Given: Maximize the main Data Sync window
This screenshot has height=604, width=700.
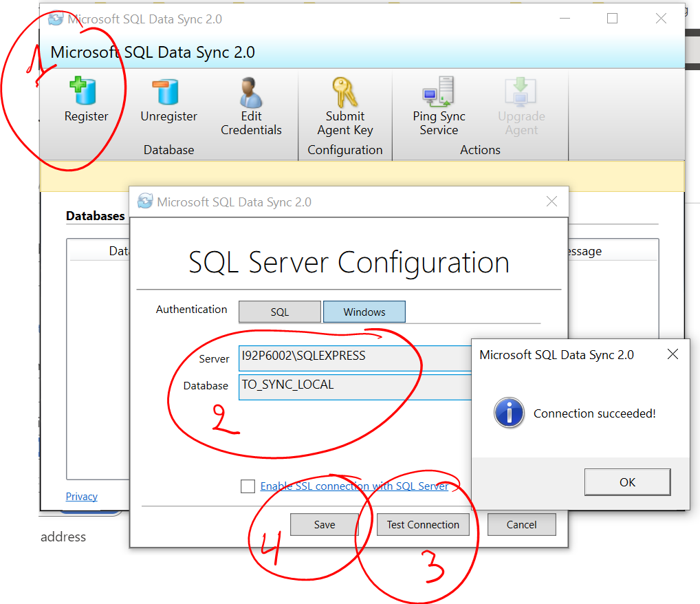Looking at the screenshot, I should 613,19.
